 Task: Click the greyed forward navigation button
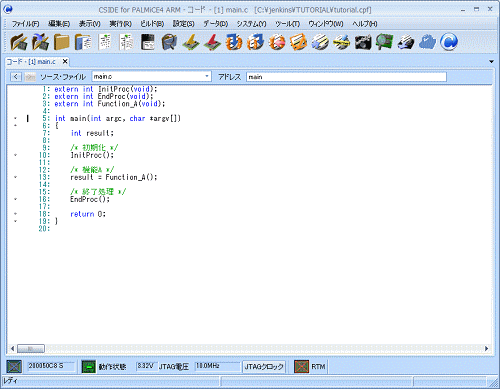coord(30,77)
